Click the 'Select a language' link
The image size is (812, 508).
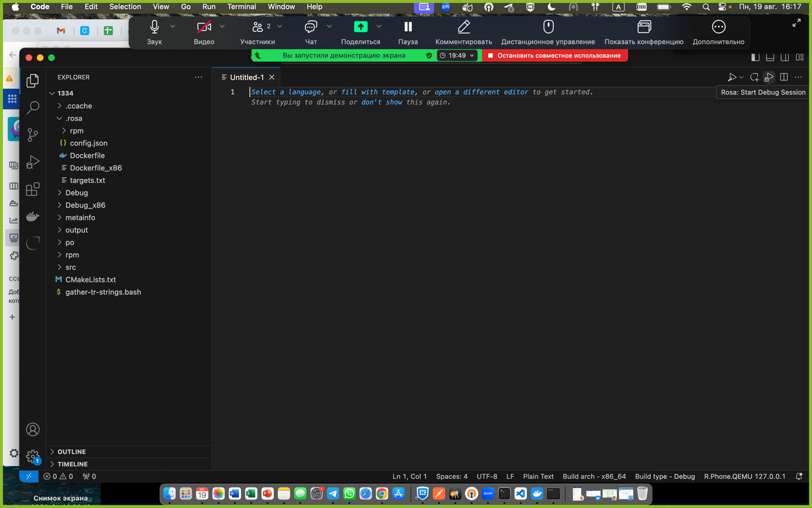tap(286, 92)
